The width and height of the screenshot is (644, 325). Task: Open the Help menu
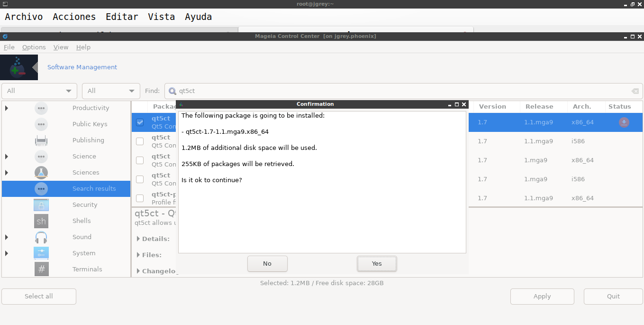point(83,47)
